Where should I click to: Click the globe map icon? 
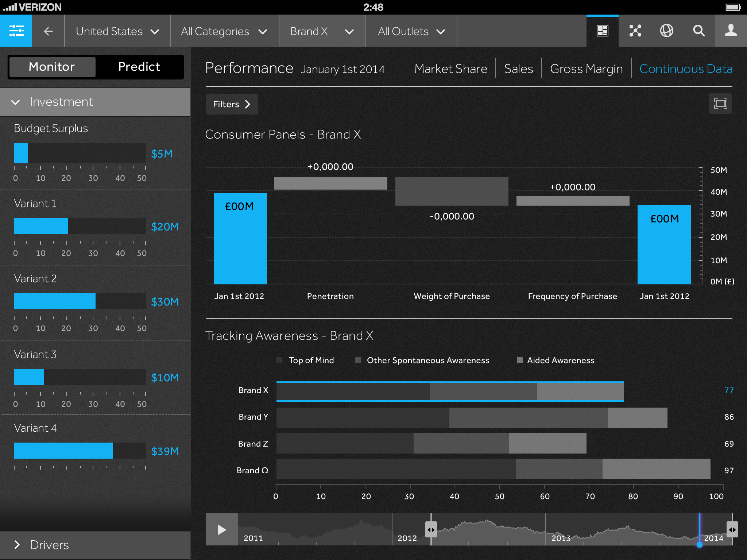click(667, 31)
